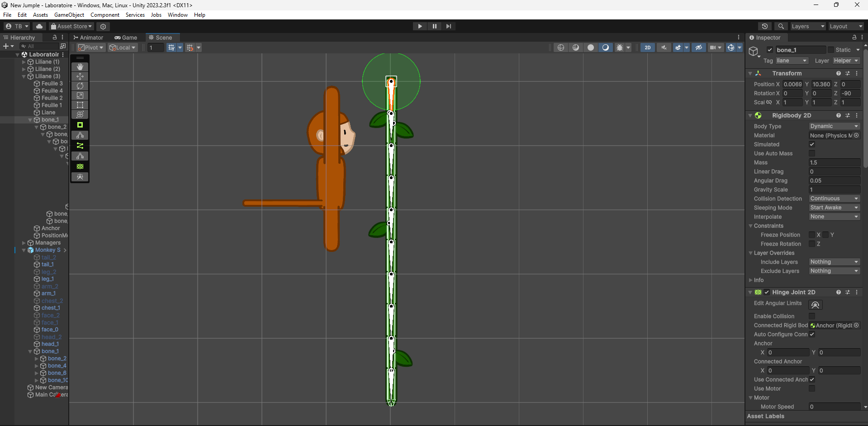Mute audio in the Scene view toolbar
Image resolution: width=868 pixels, height=426 pixels.
click(664, 47)
